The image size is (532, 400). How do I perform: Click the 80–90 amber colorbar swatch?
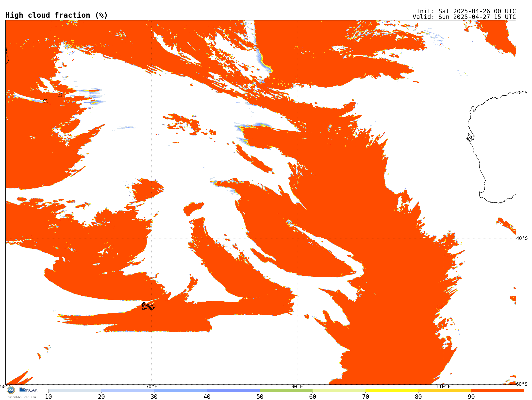coord(445,391)
